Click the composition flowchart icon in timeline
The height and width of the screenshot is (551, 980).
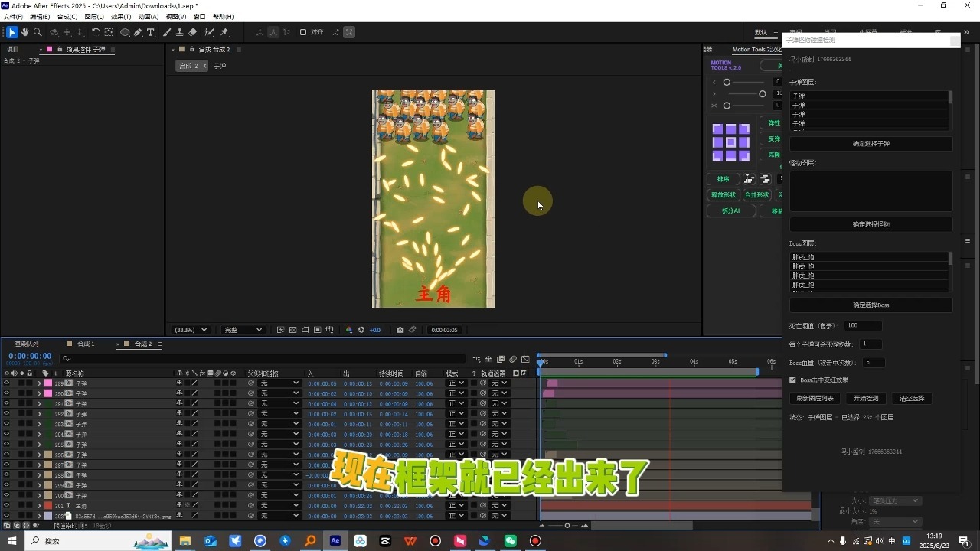[x=476, y=359]
